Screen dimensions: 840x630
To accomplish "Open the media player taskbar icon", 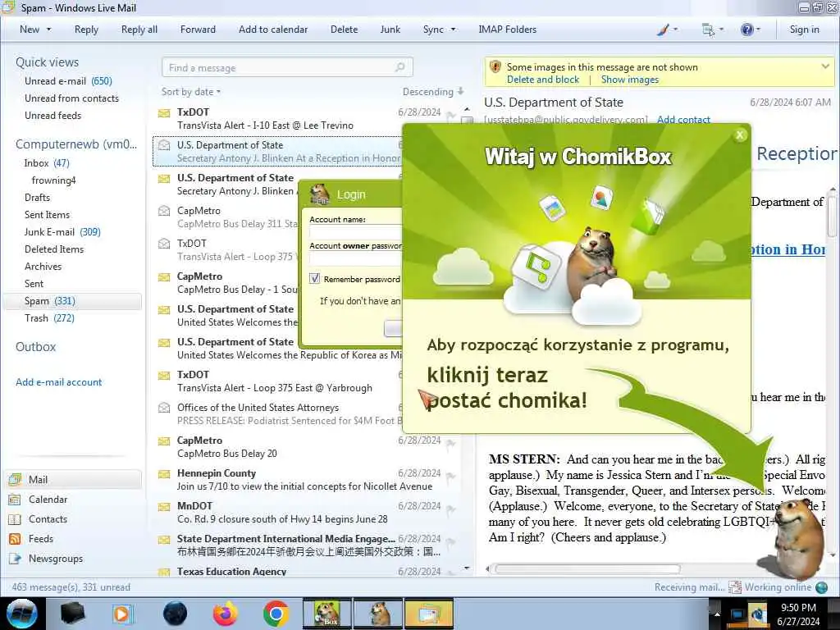I will pos(123,614).
